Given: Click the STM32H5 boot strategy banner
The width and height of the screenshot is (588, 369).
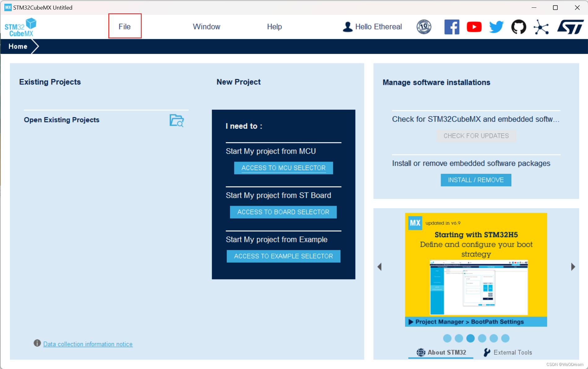Looking at the screenshot, I should pos(476,270).
